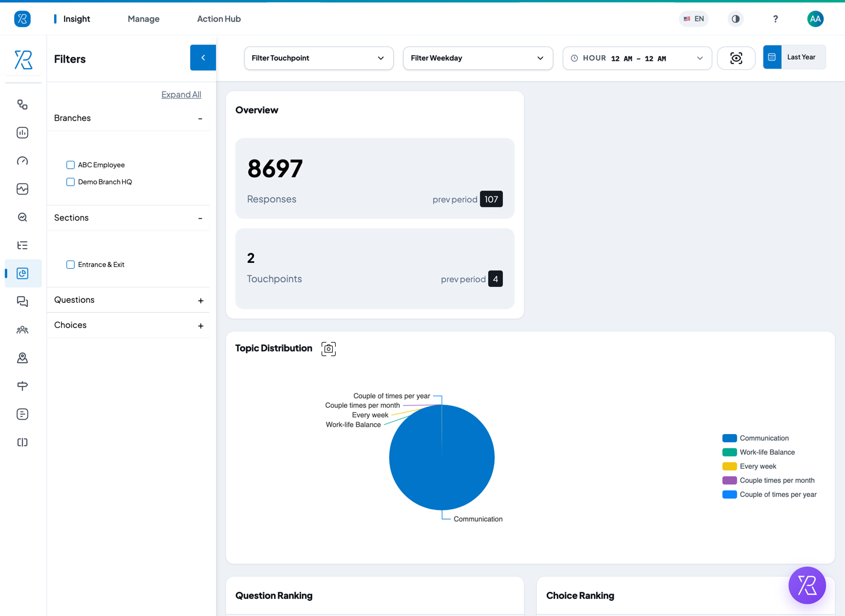This screenshot has width=845, height=616.
Task: Open the Last Year date range button
Action: point(794,57)
